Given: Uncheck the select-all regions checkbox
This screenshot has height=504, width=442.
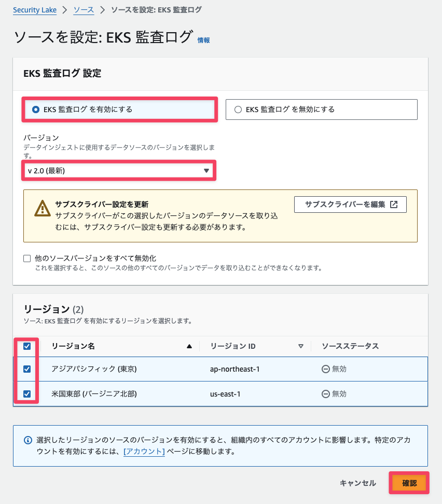Looking at the screenshot, I should 28,346.
